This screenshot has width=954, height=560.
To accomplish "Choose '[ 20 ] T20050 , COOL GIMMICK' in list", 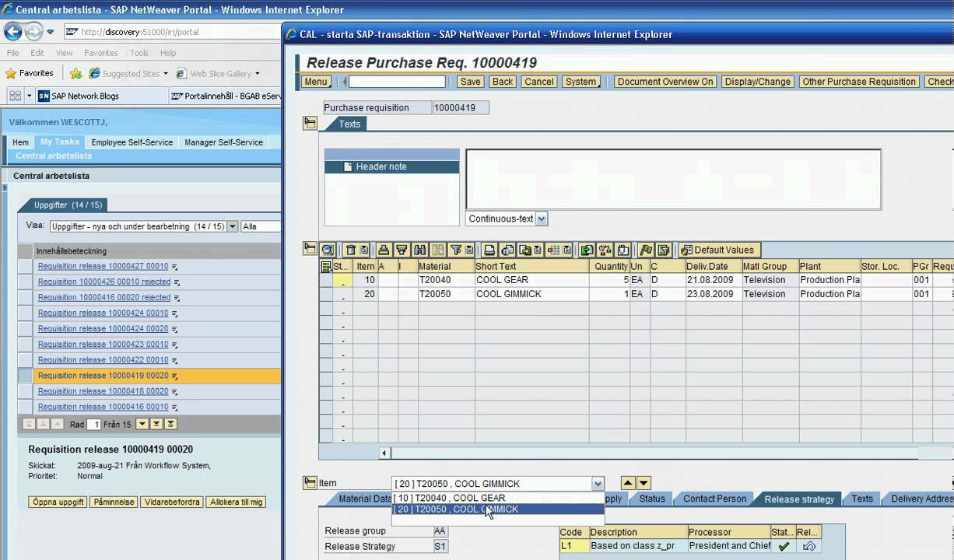I will (498, 509).
